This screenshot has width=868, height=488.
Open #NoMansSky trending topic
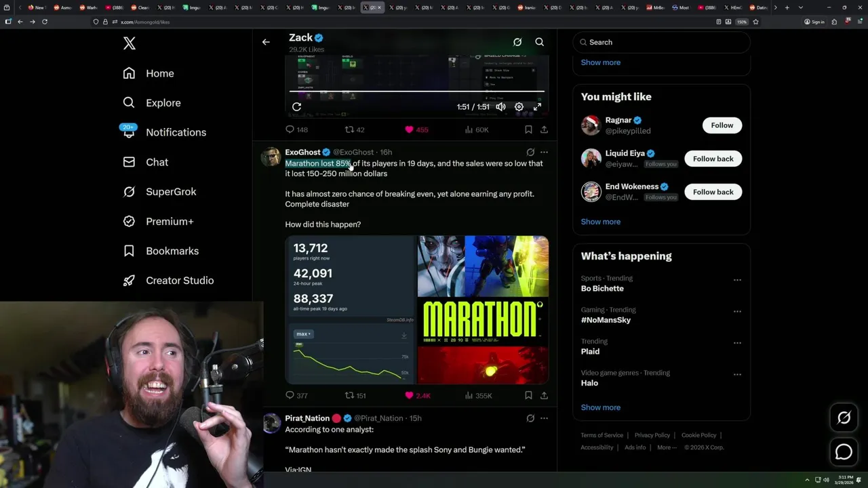(x=606, y=320)
